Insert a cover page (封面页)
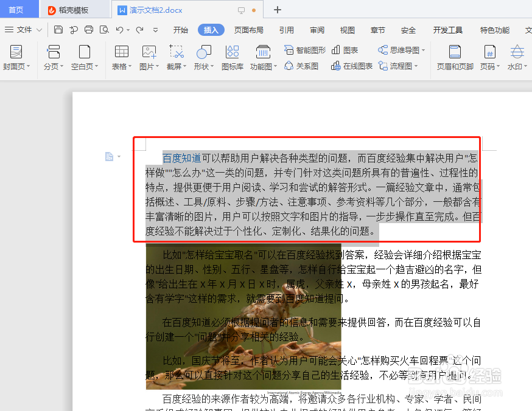 [x=16, y=58]
